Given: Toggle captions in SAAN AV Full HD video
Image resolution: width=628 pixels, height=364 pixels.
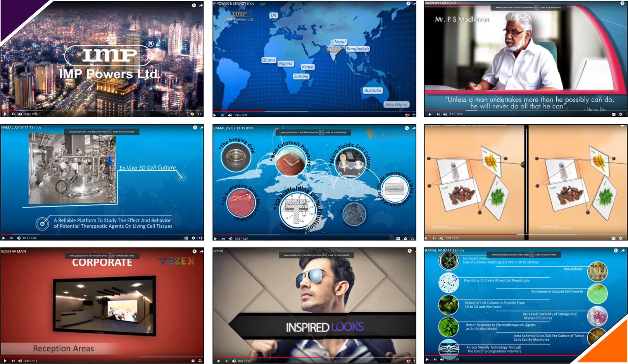Looking at the screenshot, I should pos(613,114).
